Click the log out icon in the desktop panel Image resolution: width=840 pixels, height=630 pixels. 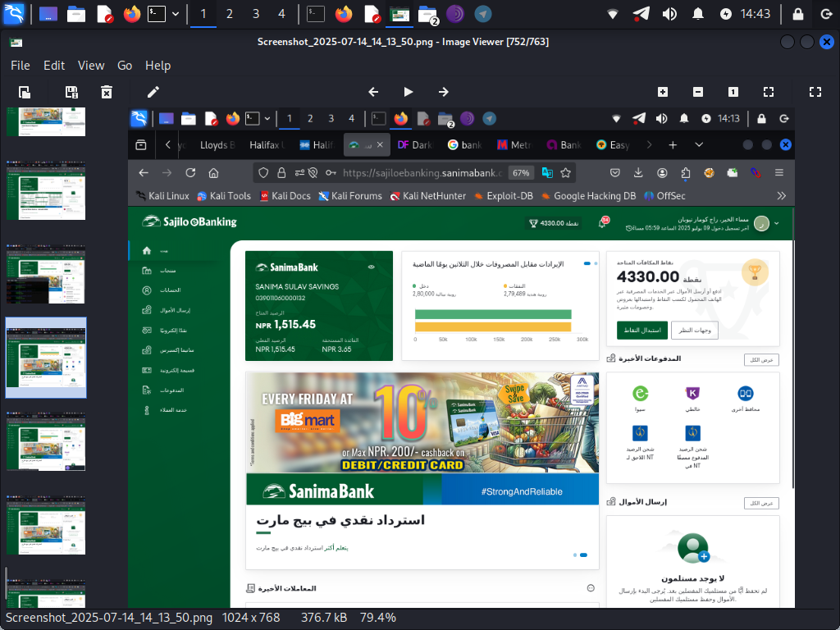[x=826, y=14]
